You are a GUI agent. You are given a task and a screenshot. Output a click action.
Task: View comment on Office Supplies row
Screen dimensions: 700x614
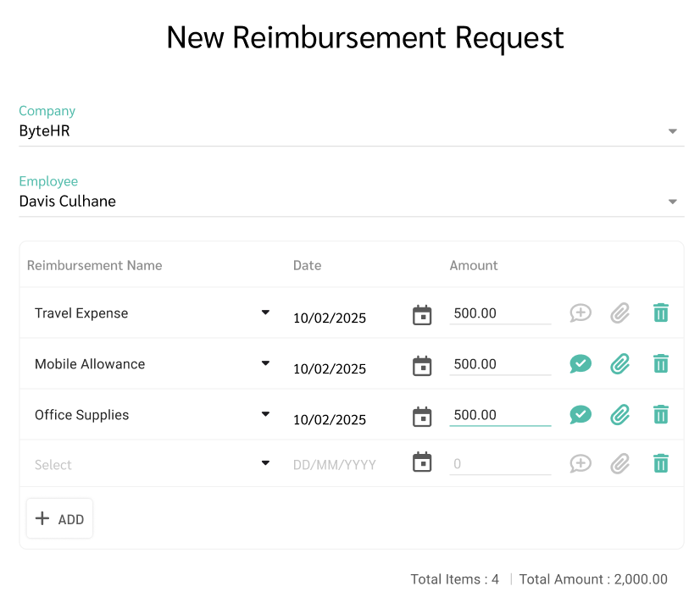point(581,414)
